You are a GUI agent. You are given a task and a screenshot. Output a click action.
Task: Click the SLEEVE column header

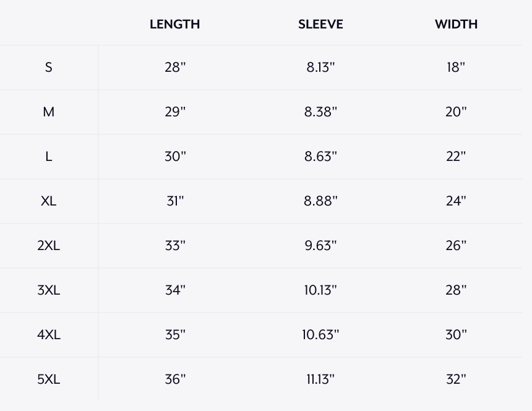click(320, 24)
